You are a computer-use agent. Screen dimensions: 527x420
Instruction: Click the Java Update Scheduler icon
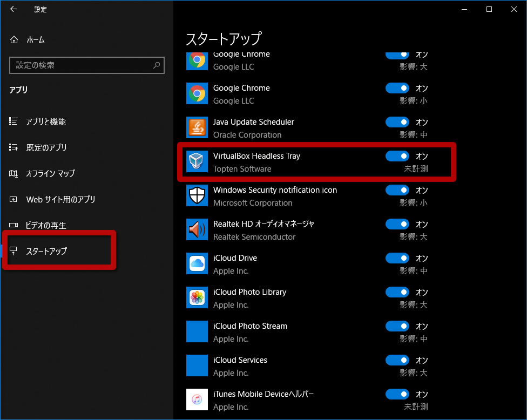[x=197, y=127]
